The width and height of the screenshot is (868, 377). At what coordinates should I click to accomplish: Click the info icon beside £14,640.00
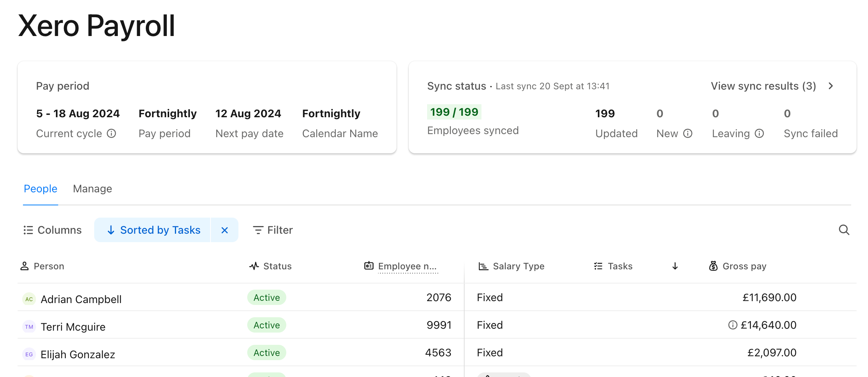[733, 325]
